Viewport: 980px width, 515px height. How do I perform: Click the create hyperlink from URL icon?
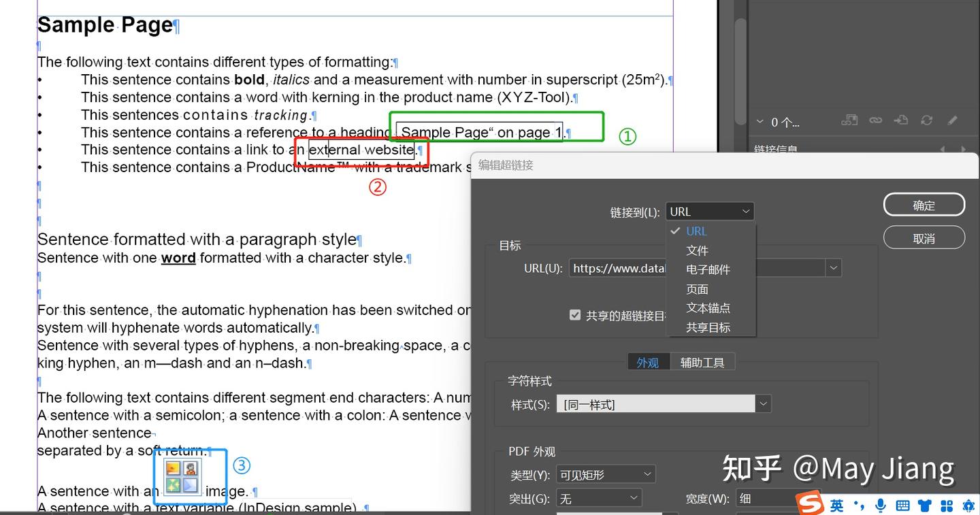pyautogui.click(x=849, y=119)
